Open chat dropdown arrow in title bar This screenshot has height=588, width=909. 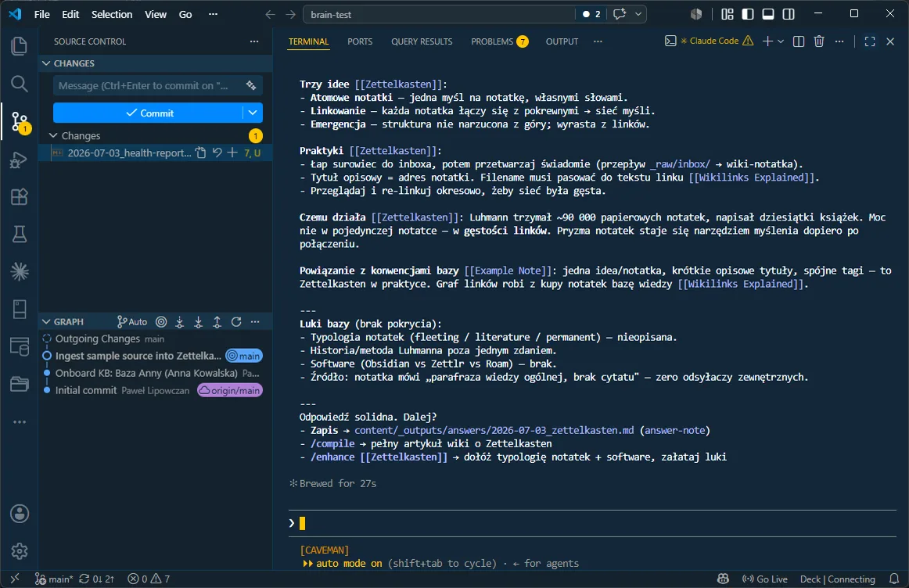coord(638,14)
